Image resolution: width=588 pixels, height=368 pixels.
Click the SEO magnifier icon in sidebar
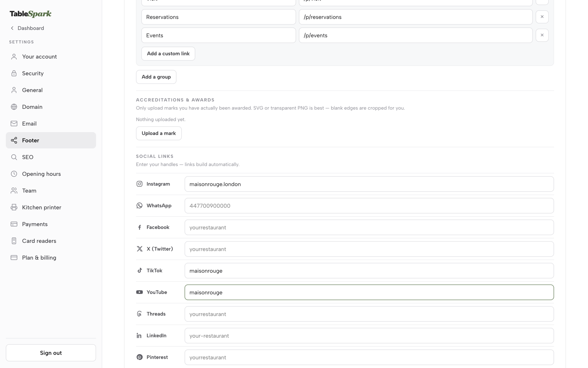click(14, 157)
